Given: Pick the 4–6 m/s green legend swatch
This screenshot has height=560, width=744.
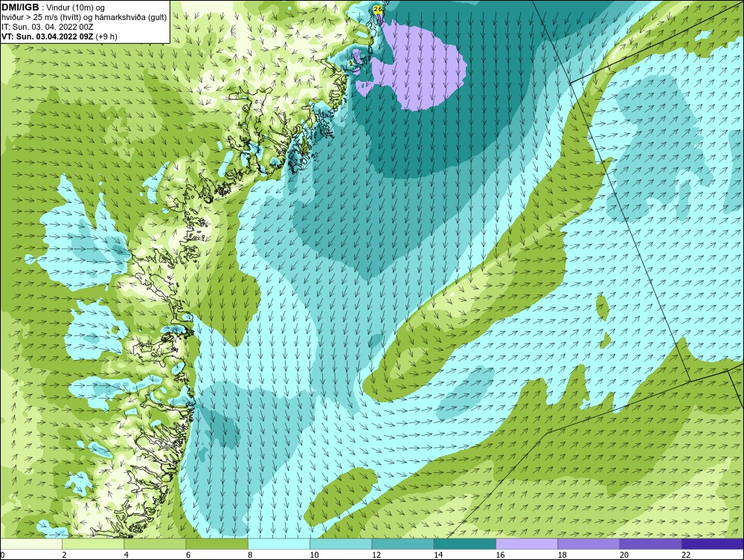Looking at the screenshot, I should pyautogui.click(x=155, y=544).
